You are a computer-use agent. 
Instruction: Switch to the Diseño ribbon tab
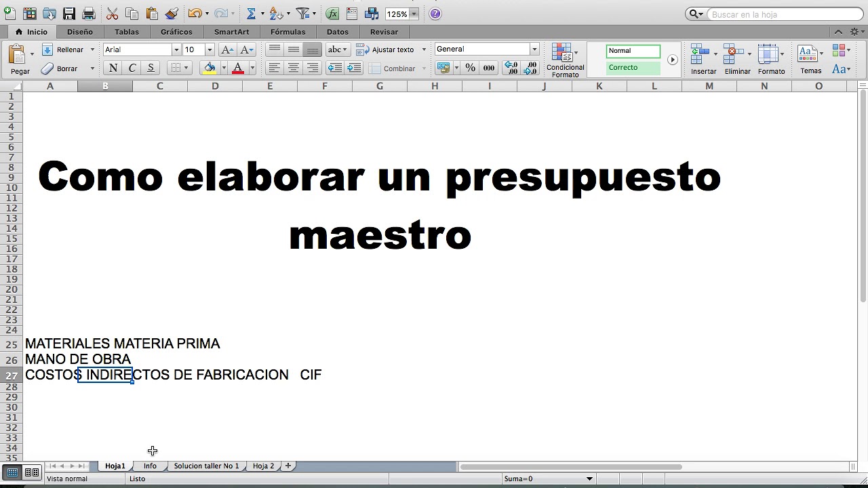click(80, 32)
